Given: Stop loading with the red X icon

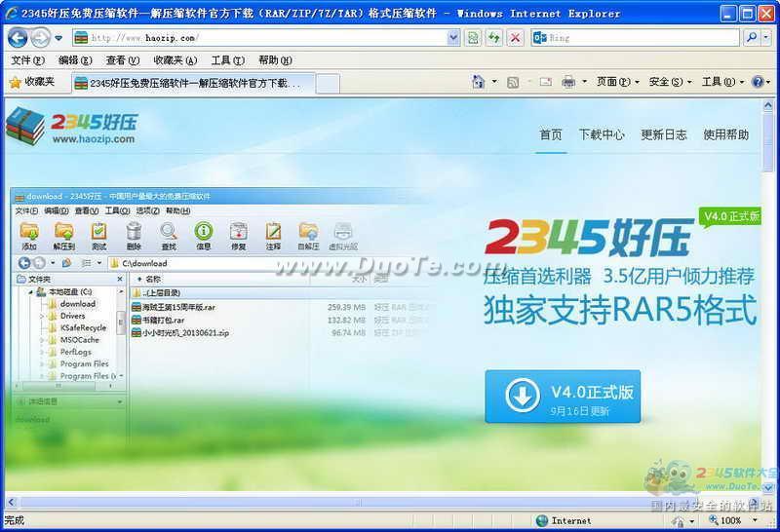Looking at the screenshot, I should [516, 37].
